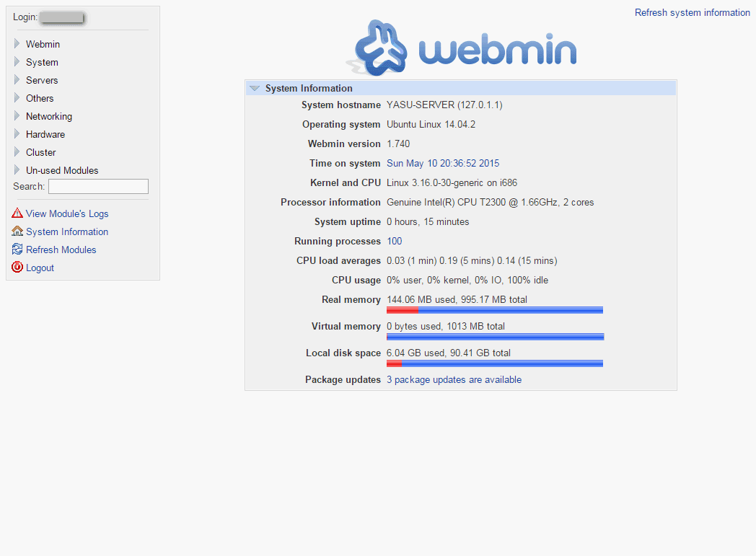Expand the Webmin category arrow

(17, 44)
